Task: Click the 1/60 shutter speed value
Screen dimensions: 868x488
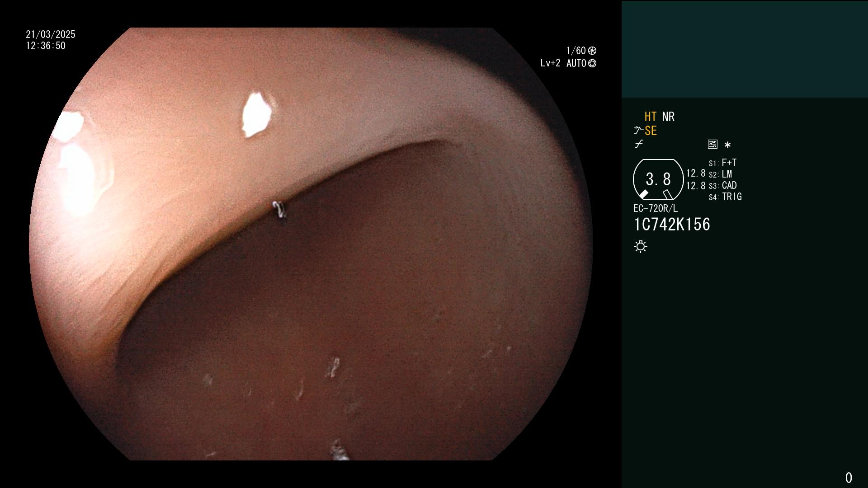Action: coord(576,51)
